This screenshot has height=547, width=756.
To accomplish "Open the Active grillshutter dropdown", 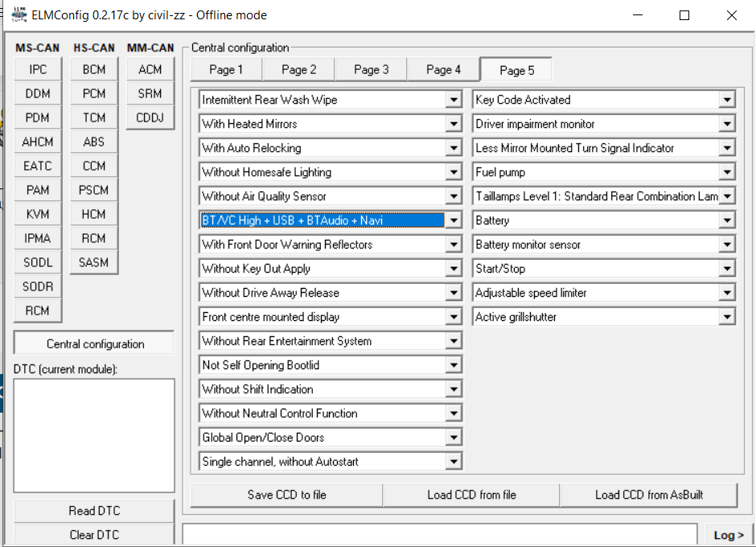I will point(727,318).
